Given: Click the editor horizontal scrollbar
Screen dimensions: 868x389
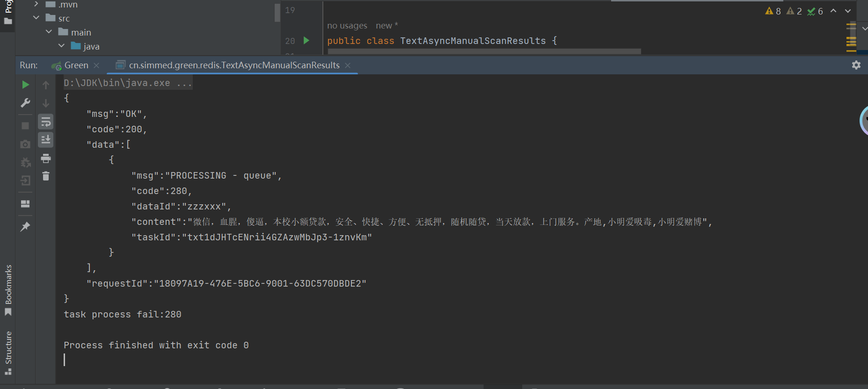Looking at the screenshot, I should point(484,51).
